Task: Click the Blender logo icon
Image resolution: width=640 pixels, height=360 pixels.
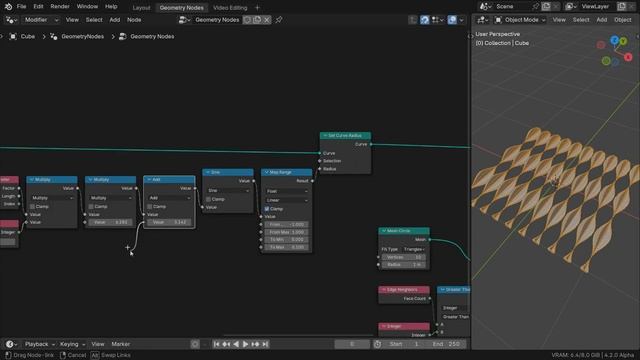Action: pos(8,7)
